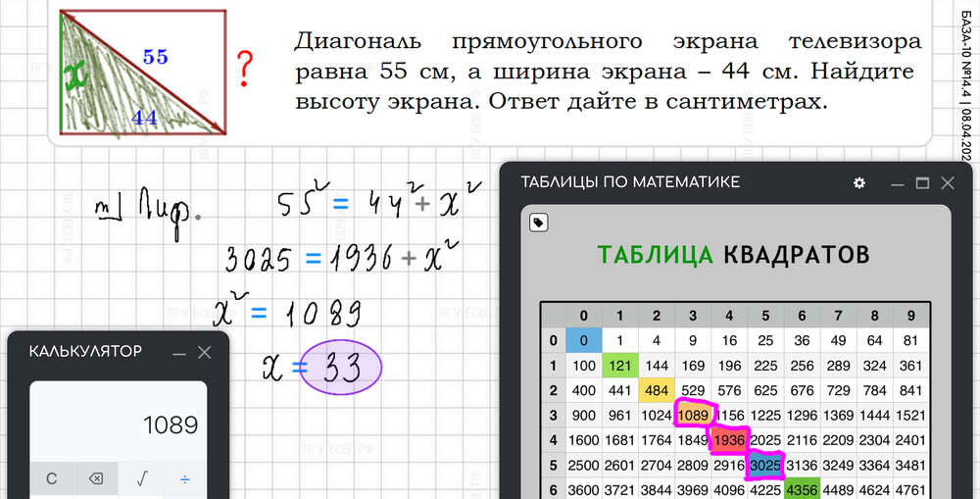Minimize the Таблицы по математике window
Image resolution: width=980 pixels, height=499 pixels.
coord(897,183)
